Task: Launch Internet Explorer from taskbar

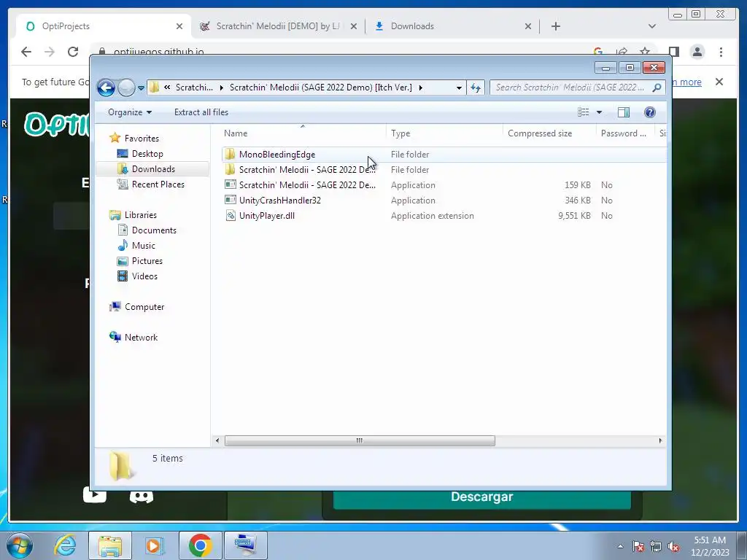Action: click(x=65, y=545)
